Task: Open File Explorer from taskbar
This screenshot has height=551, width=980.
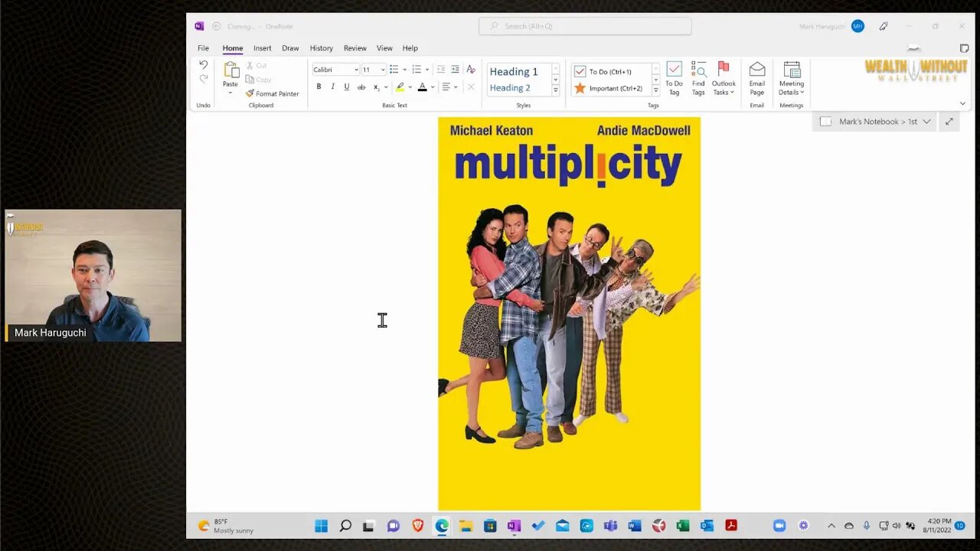Action: [465, 526]
